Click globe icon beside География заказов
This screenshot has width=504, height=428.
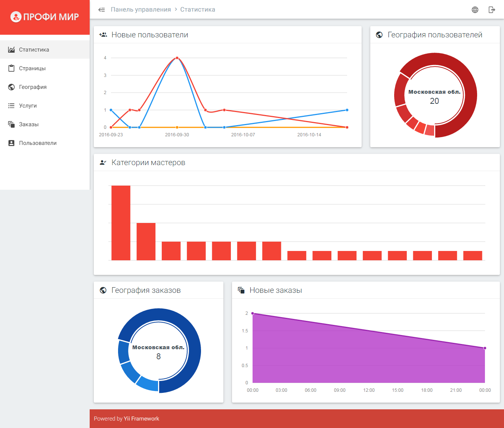(x=103, y=290)
